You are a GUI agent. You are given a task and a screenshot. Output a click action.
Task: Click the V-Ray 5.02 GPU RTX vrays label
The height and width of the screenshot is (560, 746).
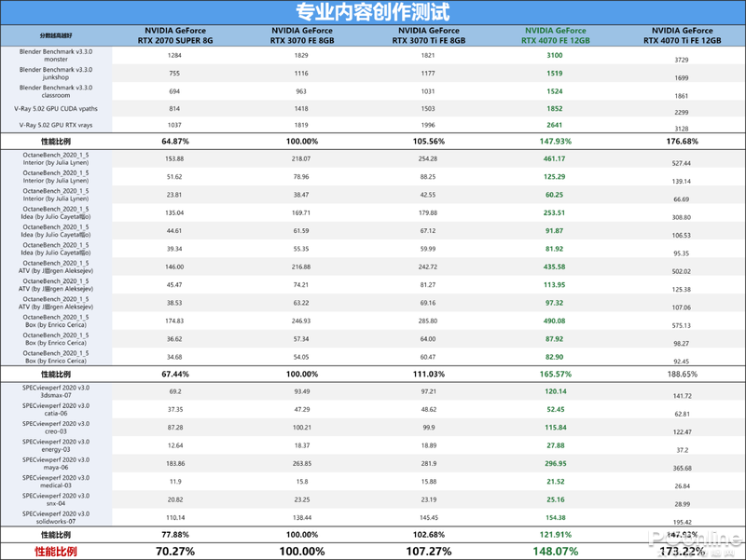(56, 126)
